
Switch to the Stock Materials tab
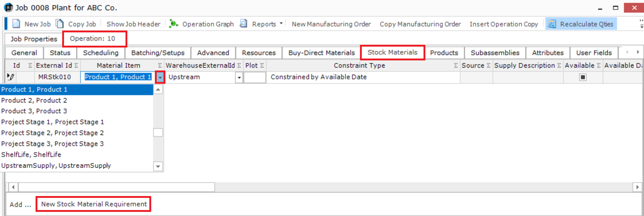tap(392, 53)
